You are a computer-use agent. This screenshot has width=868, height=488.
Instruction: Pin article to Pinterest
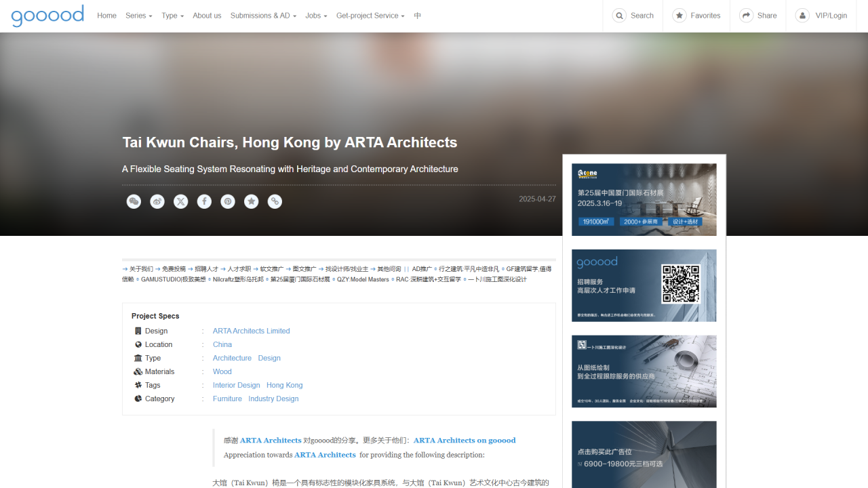pos(228,201)
